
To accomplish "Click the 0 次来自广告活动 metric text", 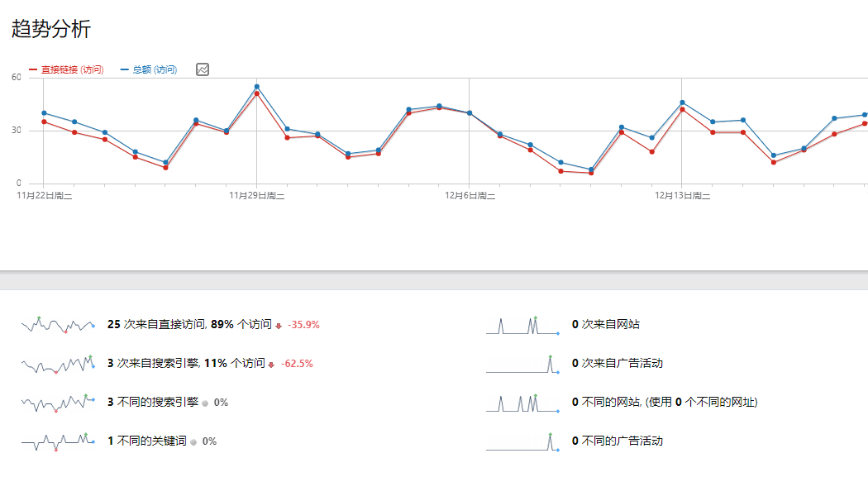I will 618,364.
